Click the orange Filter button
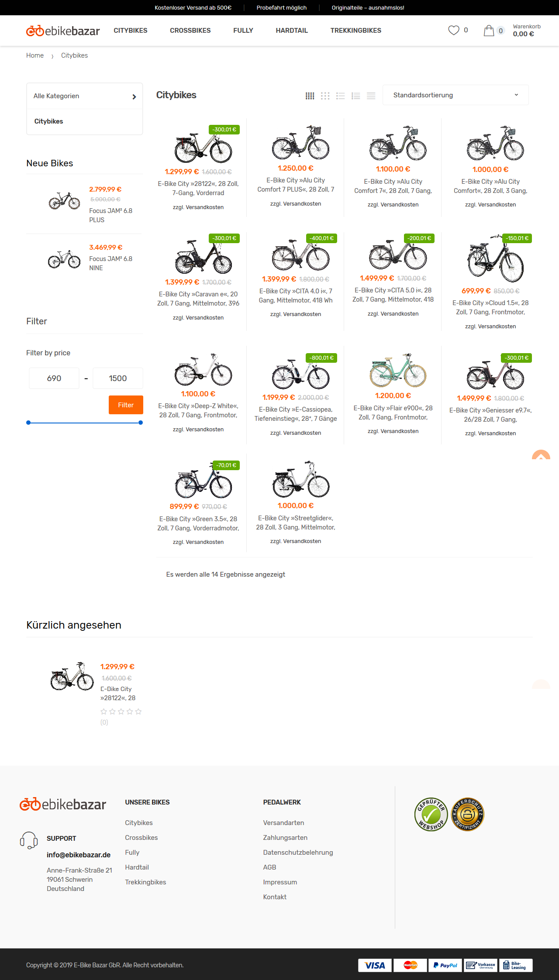This screenshot has height=980, width=559. pyautogui.click(x=126, y=405)
